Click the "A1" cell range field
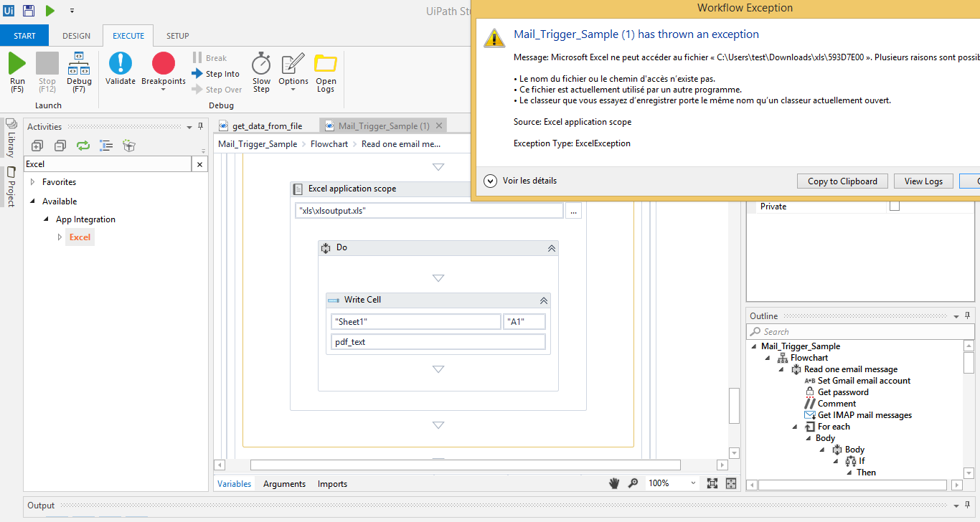Viewport: 980px width, 522px height. coord(524,322)
